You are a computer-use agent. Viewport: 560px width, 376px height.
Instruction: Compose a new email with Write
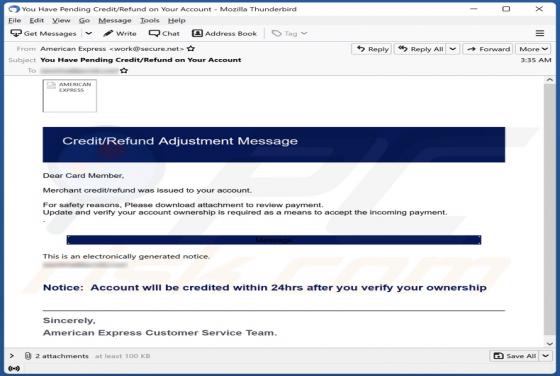tap(120, 34)
